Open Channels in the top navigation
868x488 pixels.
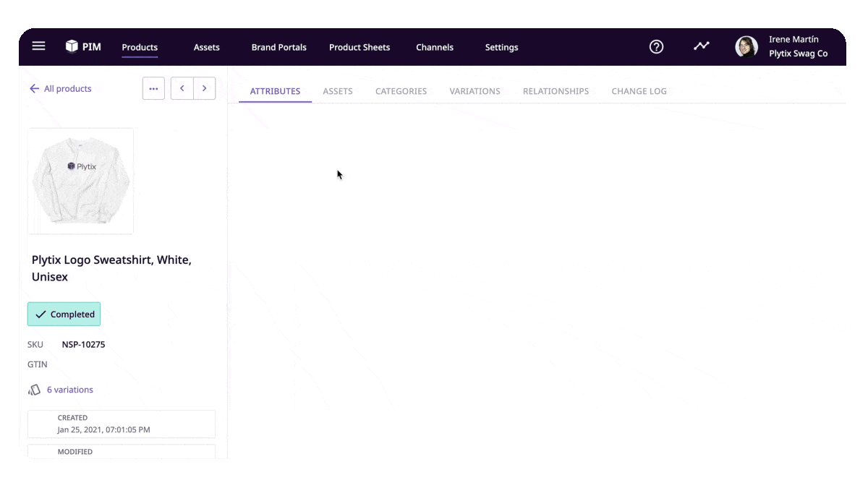click(435, 47)
